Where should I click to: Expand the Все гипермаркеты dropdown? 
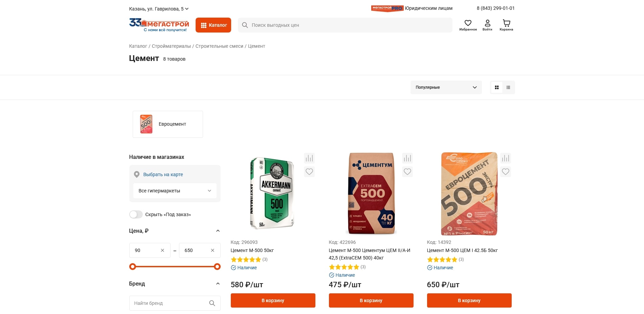(x=175, y=191)
